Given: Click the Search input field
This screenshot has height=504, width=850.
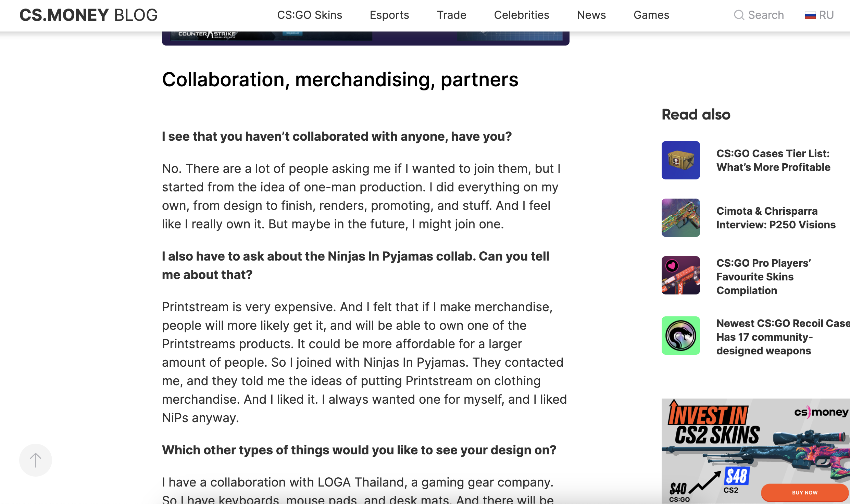Looking at the screenshot, I should 765,15.
